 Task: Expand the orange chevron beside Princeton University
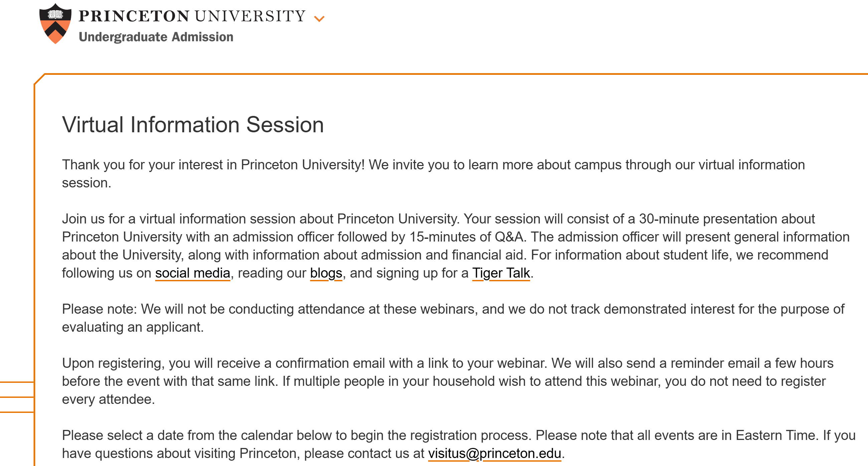[x=319, y=18]
